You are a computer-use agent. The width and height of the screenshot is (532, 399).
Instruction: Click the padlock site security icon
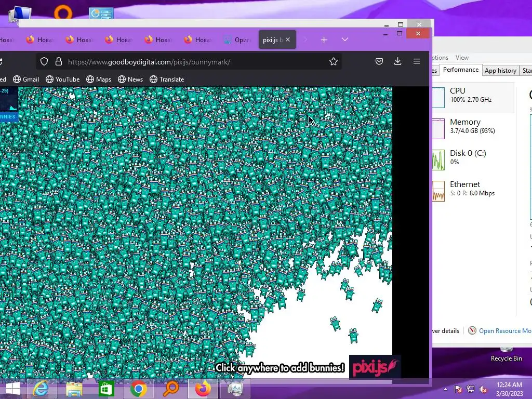click(x=59, y=61)
